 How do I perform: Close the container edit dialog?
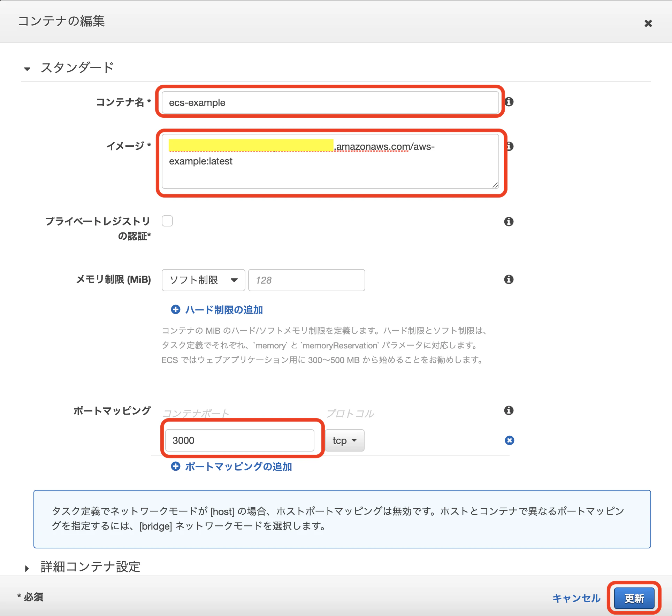(x=648, y=23)
